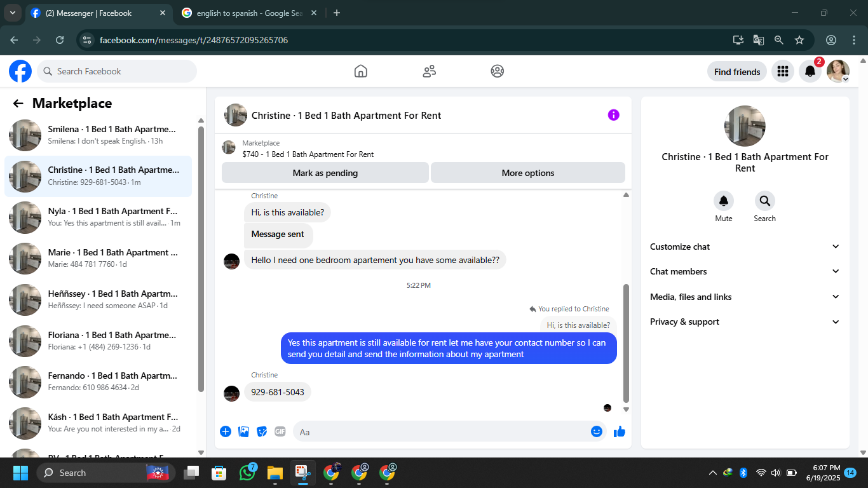Open the Groups icon in top navigation
868x488 pixels.
point(498,71)
